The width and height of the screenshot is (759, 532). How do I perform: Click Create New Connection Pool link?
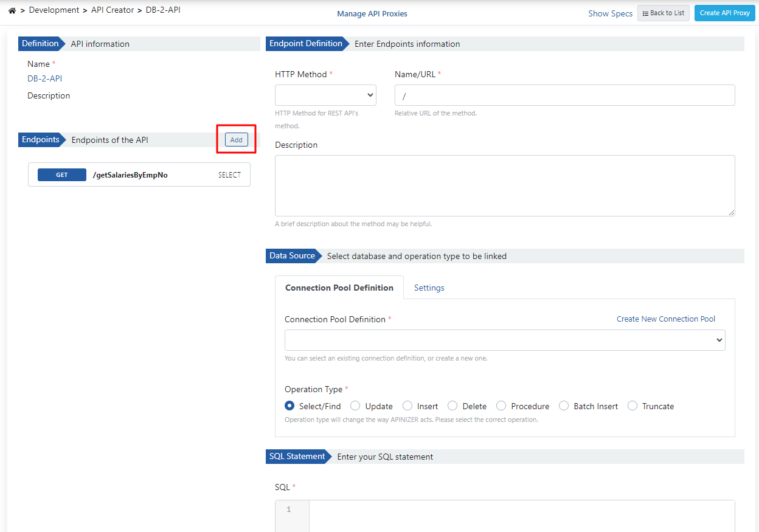665,319
